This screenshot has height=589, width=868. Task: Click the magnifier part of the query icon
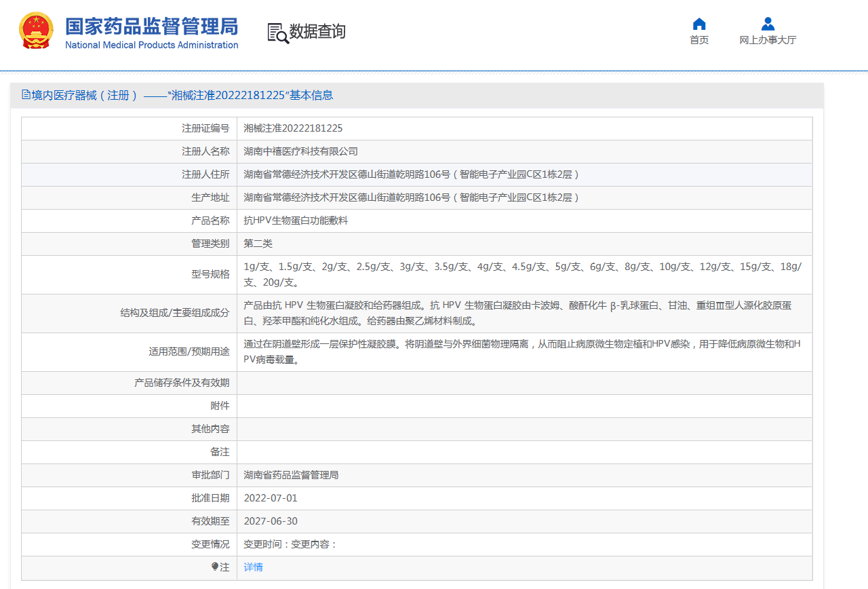[281, 36]
